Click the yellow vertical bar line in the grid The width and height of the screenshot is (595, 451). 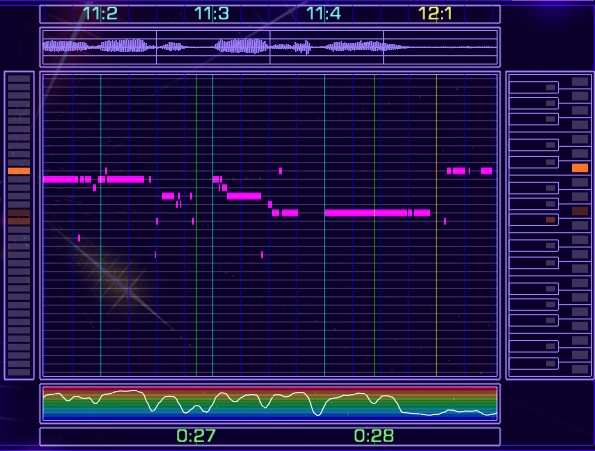(436, 225)
